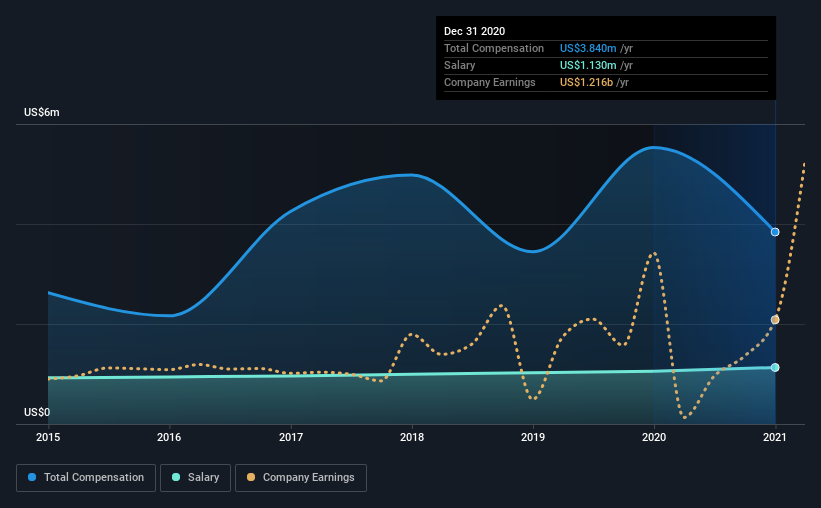Click the US$3.840m total compensation value
Screen dimensions: 821x508
click(588, 48)
